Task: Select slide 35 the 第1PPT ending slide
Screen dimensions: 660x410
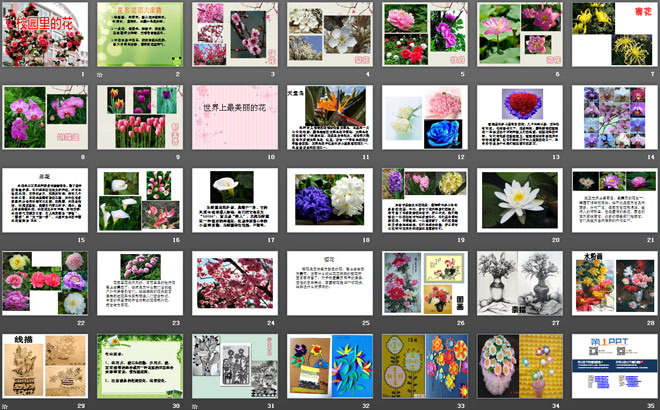Action: pos(615,366)
